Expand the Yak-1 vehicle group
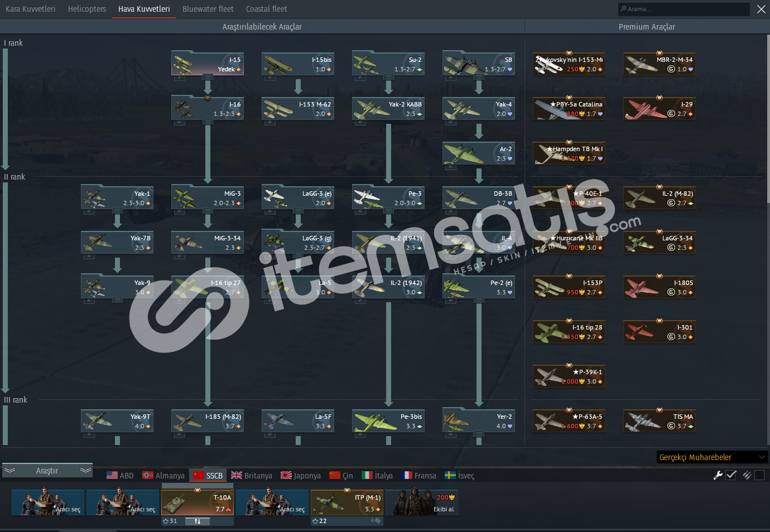The image size is (770, 532). 117,211
